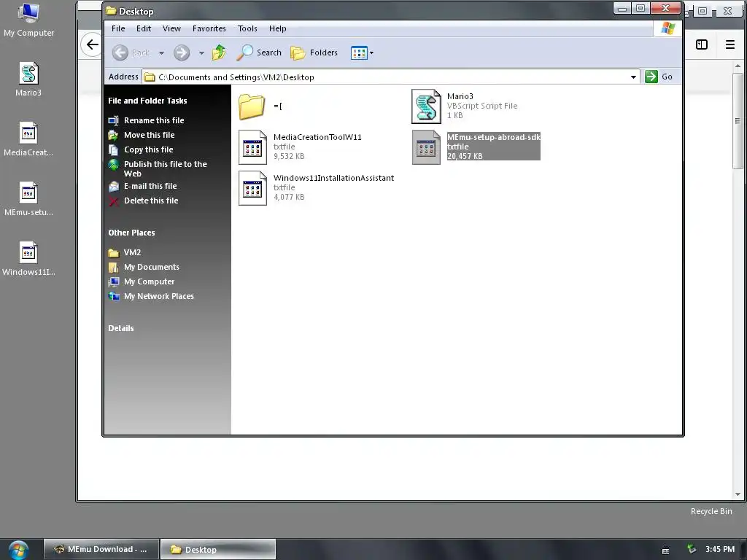Click the MediaCreationToolW11 file name text
The image size is (747, 560).
(317, 137)
